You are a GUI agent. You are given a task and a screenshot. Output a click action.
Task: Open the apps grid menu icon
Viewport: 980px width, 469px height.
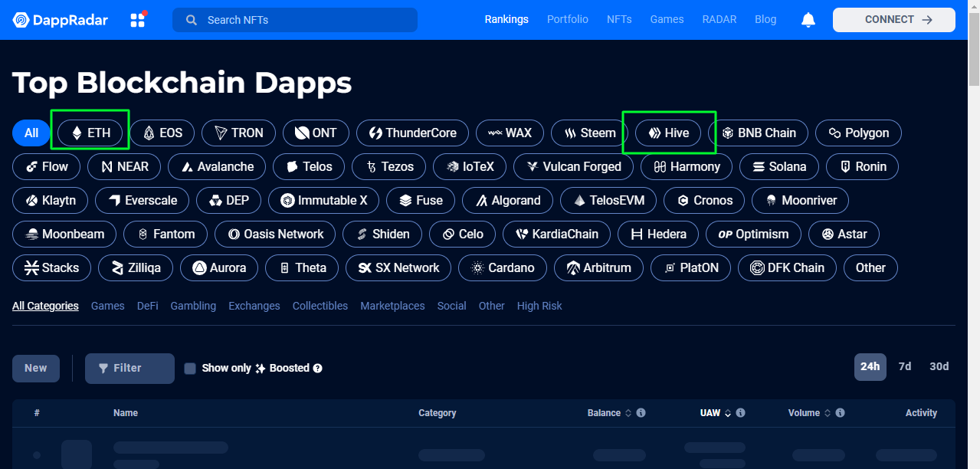(x=138, y=20)
